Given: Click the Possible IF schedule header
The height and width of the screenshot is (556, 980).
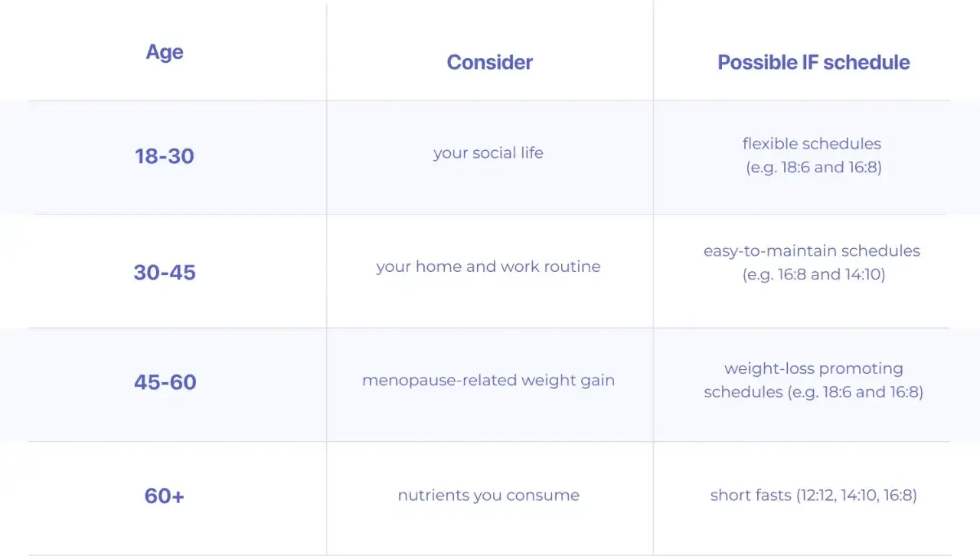Looking at the screenshot, I should [813, 62].
